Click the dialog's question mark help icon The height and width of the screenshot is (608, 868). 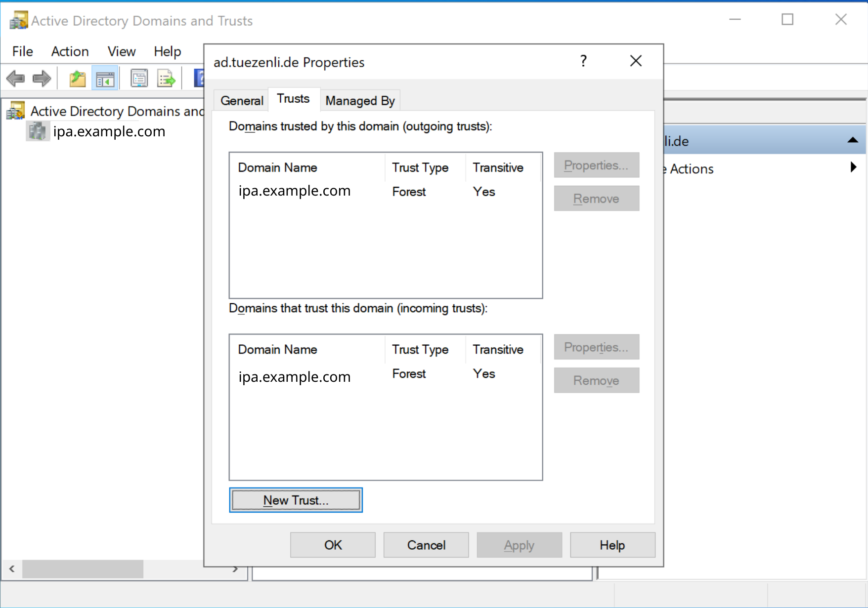583,61
